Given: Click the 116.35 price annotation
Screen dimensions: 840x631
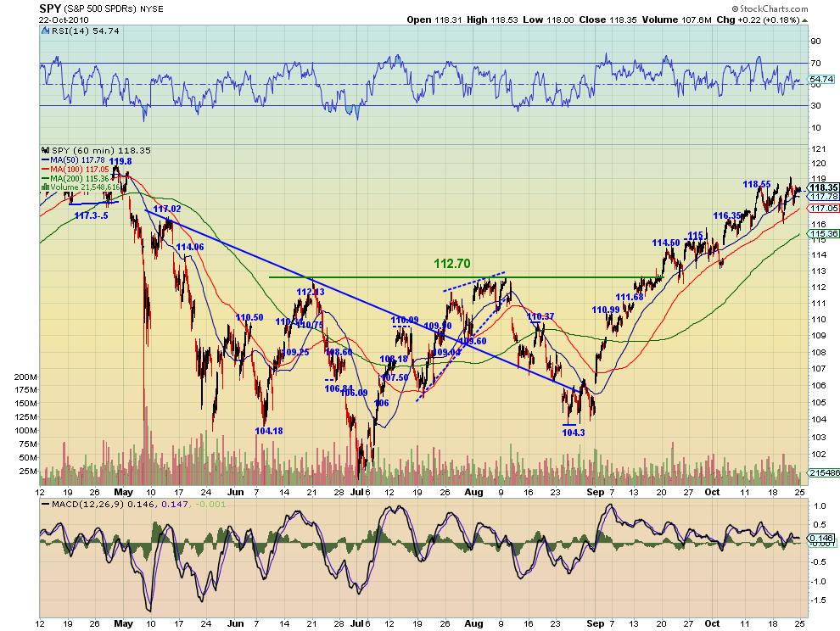Looking at the screenshot, I should pyautogui.click(x=727, y=216).
